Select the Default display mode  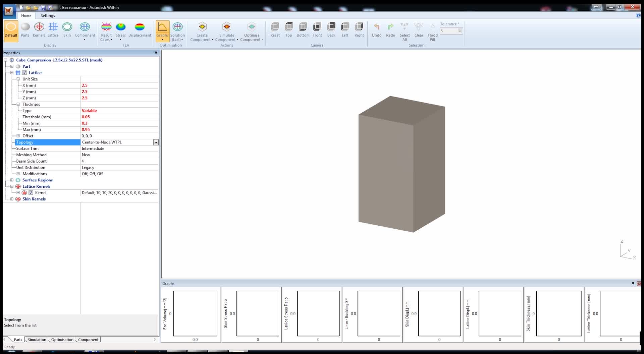click(11, 31)
